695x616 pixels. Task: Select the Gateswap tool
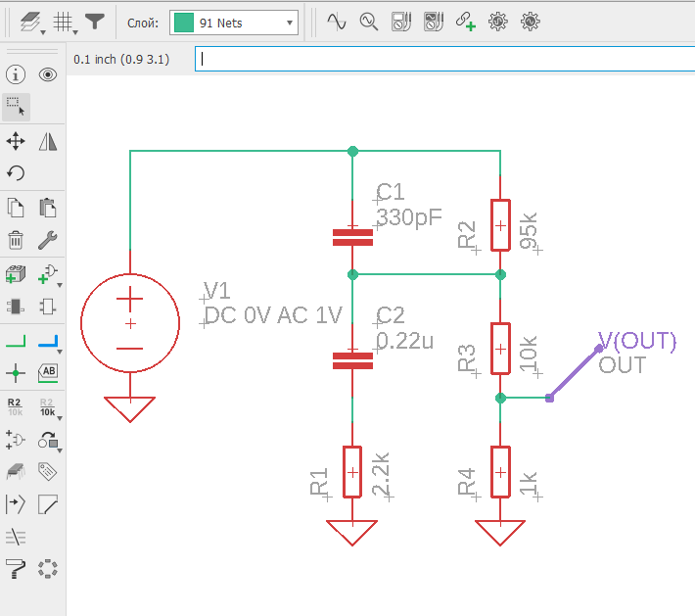[16, 440]
